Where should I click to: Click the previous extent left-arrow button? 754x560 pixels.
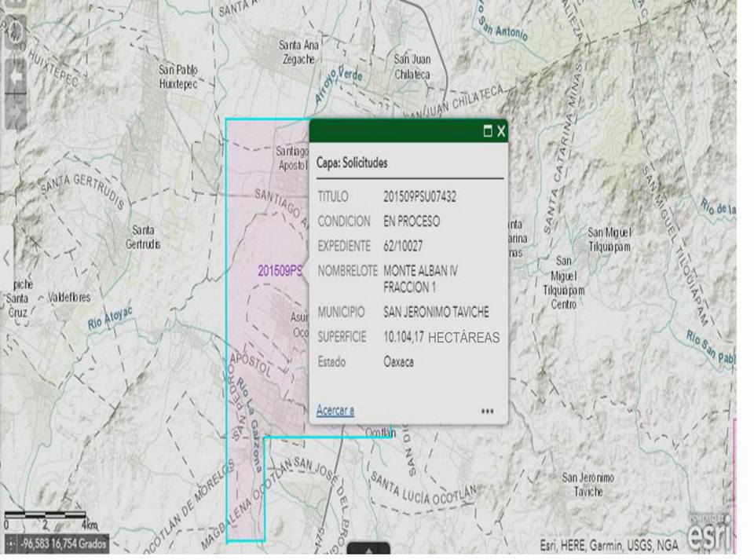click(x=16, y=77)
